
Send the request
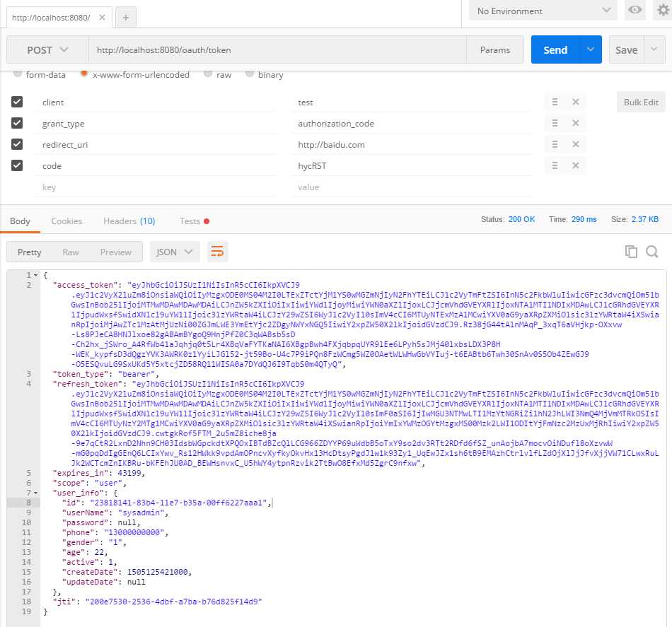555,50
